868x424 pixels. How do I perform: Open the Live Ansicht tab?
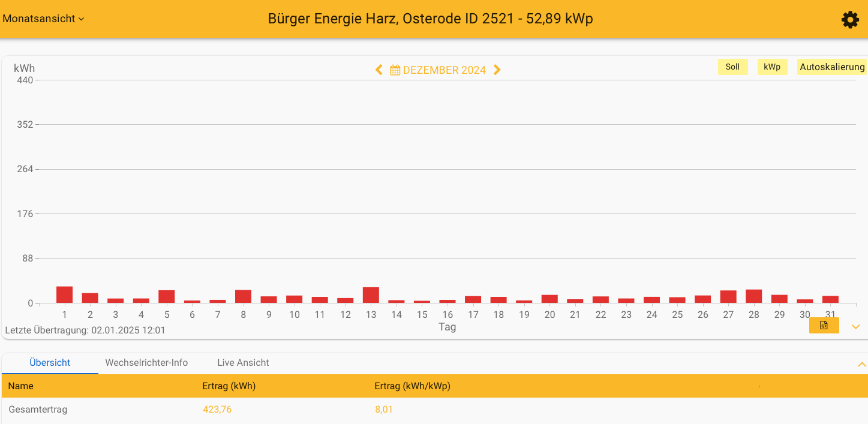pyautogui.click(x=242, y=363)
